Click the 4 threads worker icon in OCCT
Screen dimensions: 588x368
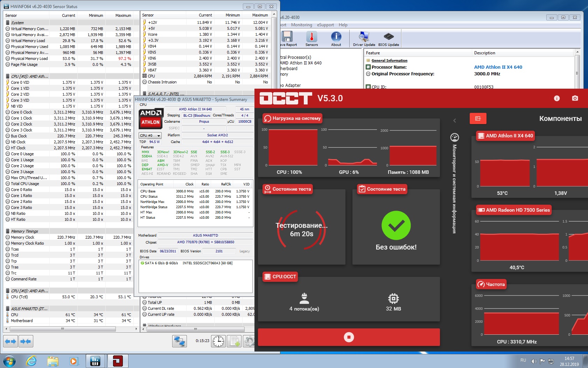point(304,298)
